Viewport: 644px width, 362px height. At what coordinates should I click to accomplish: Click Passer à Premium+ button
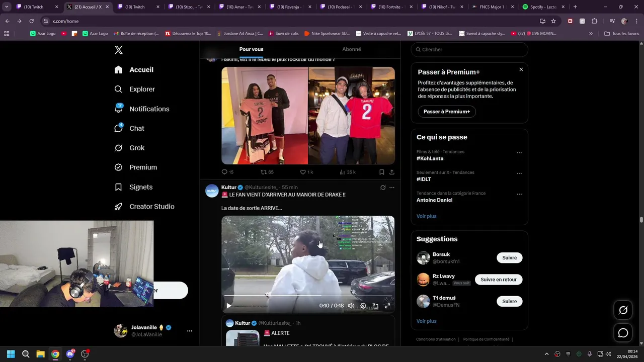coord(447,112)
